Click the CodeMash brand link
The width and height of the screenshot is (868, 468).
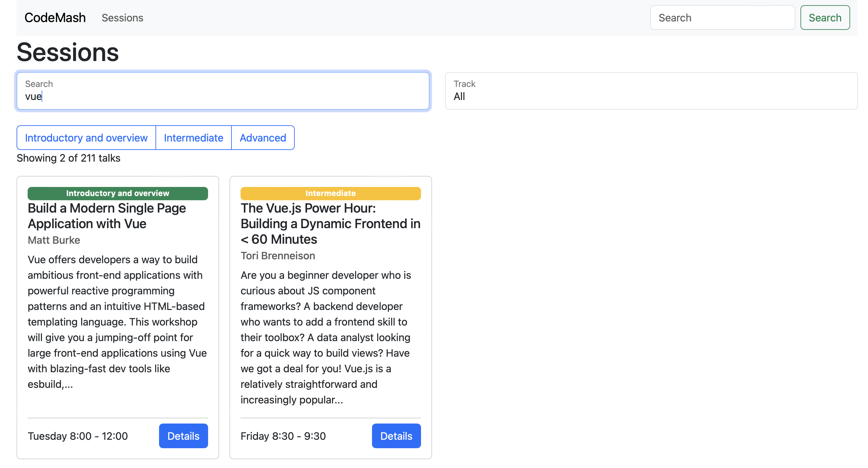55,18
